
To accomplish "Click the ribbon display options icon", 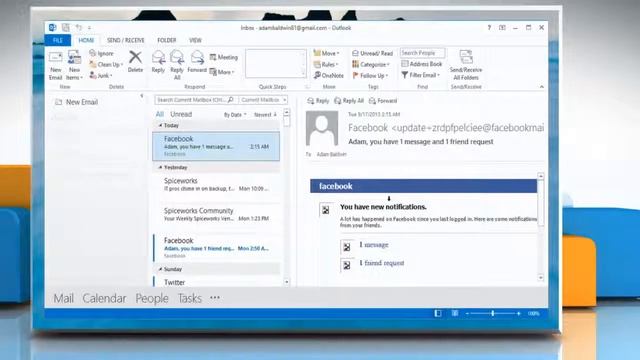I will click(x=502, y=28).
